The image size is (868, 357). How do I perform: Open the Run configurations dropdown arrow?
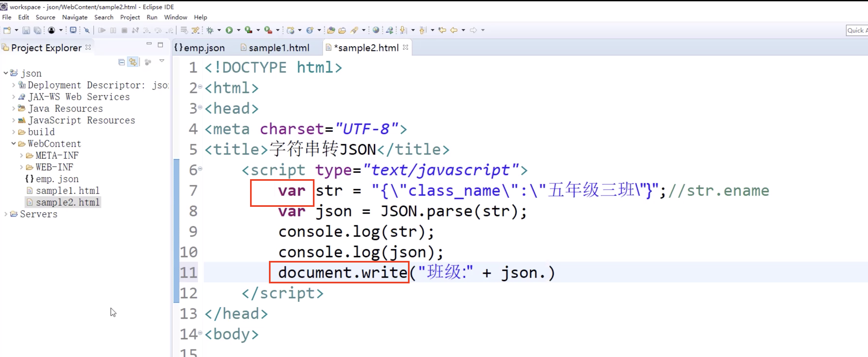click(x=239, y=30)
